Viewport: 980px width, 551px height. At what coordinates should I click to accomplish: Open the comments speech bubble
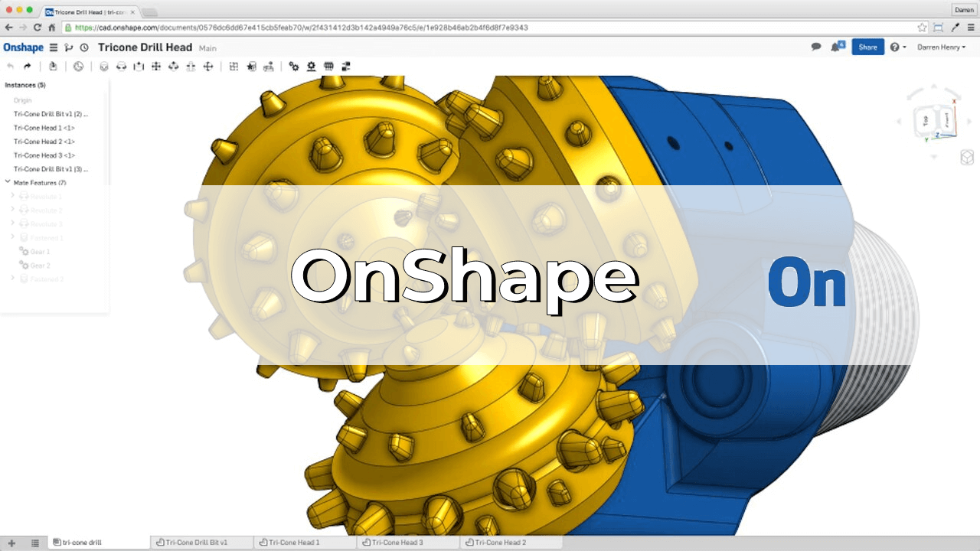point(816,47)
